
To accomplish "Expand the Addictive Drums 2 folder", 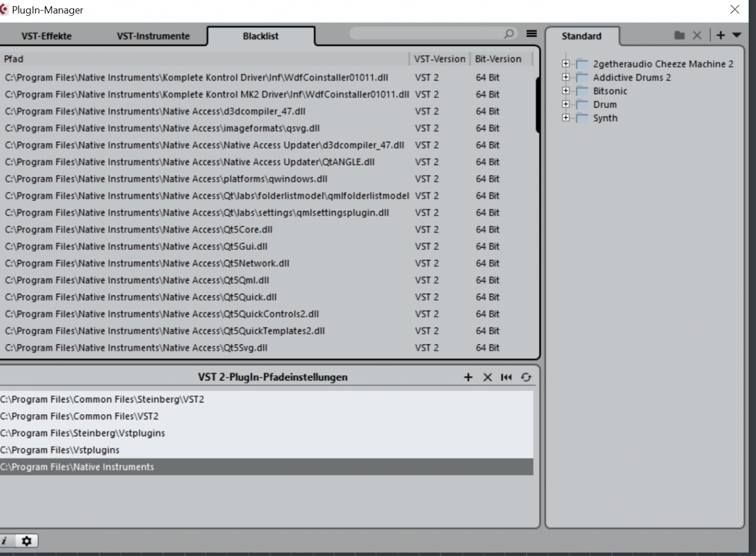I will click(x=566, y=77).
